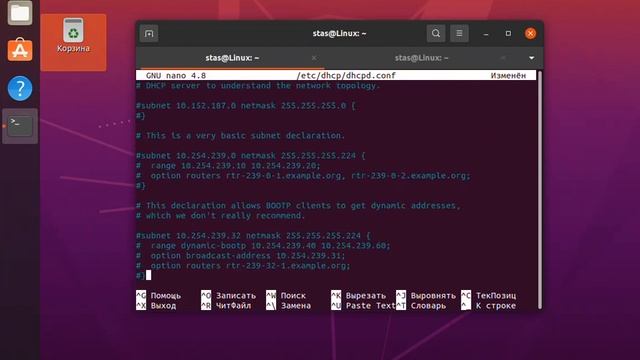The image size is (640, 360).
Task: Click the line '# This is a very basic subnet declaration.'
Action: tap(240, 136)
